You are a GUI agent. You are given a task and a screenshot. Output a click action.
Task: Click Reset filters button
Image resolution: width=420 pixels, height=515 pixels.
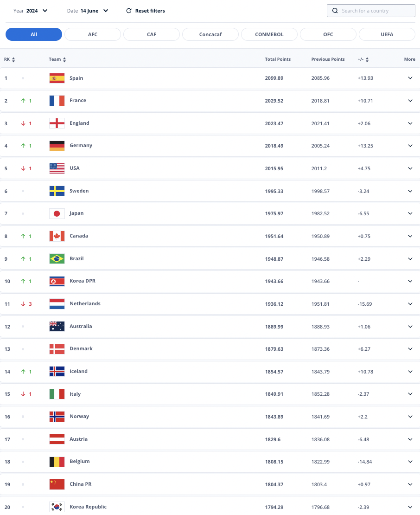pyautogui.click(x=146, y=11)
